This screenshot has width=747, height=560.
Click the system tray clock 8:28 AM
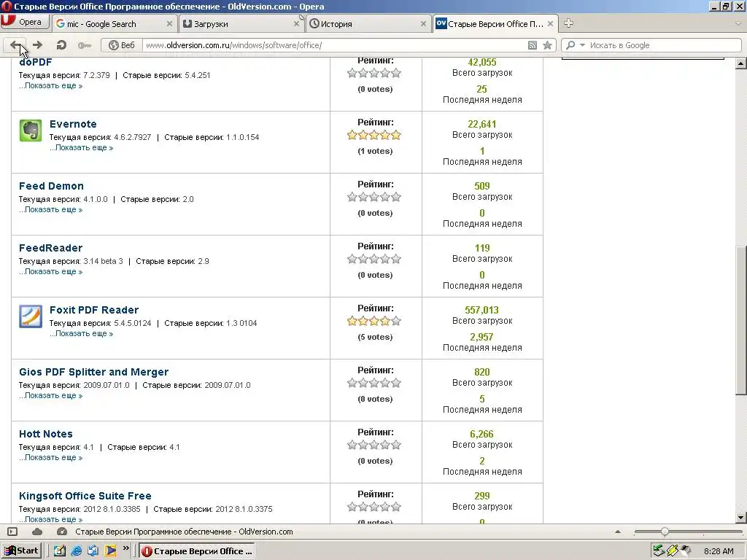(x=719, y=551)
